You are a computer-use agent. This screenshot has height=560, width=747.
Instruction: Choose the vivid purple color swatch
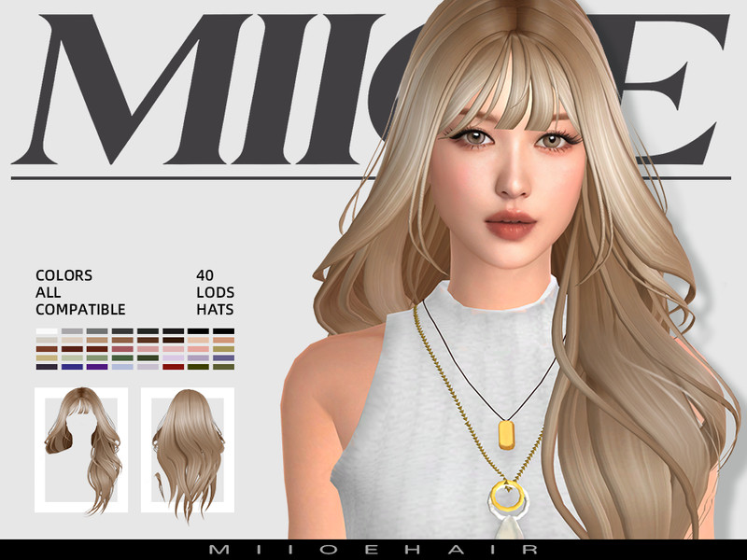coord(97,367)
